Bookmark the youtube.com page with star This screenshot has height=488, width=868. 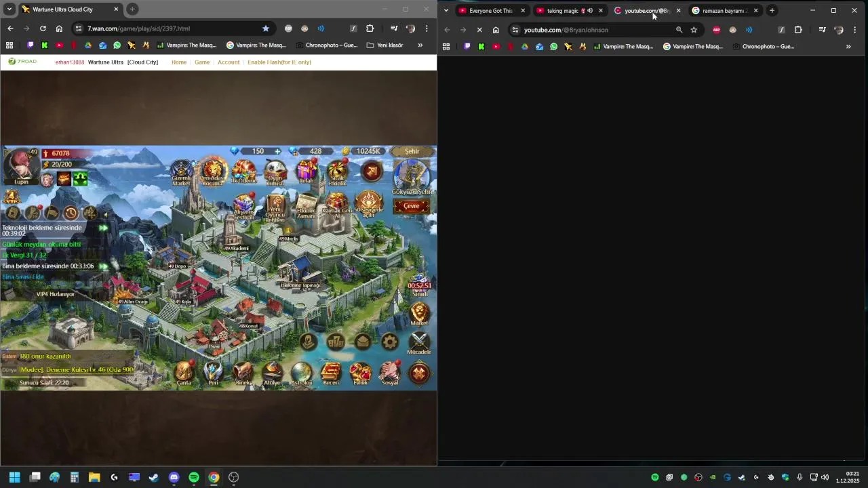pyautogui.click(x=694, y=30)
